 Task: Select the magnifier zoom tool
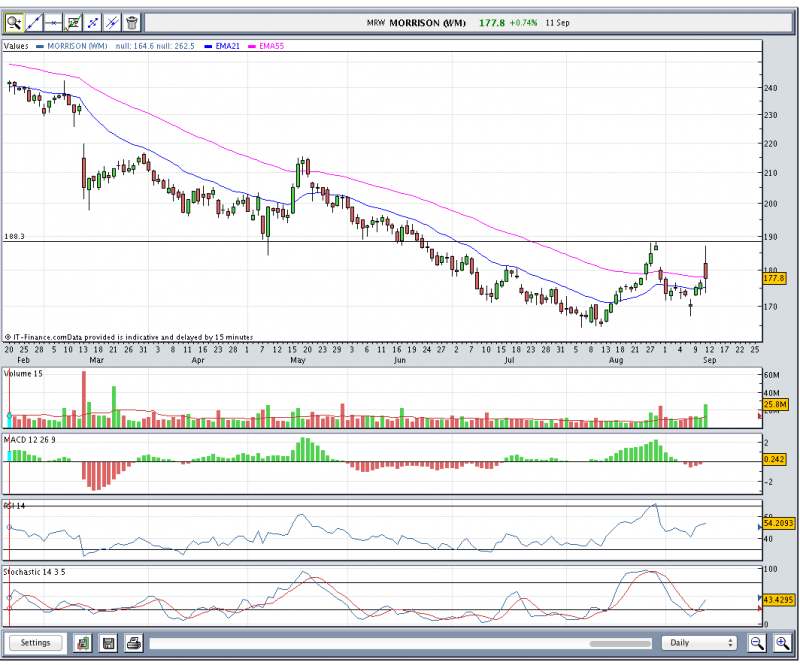(14, 21)
